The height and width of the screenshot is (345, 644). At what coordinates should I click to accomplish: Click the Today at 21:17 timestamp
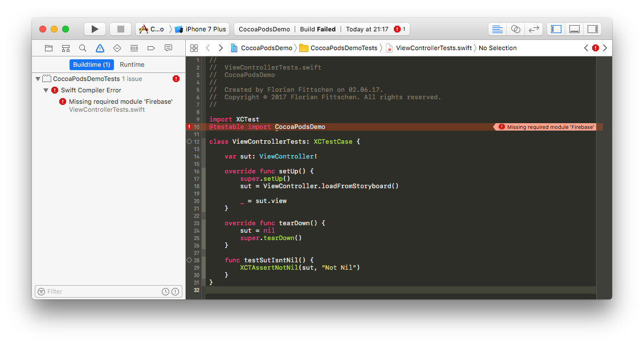click(x=367, y=29)
